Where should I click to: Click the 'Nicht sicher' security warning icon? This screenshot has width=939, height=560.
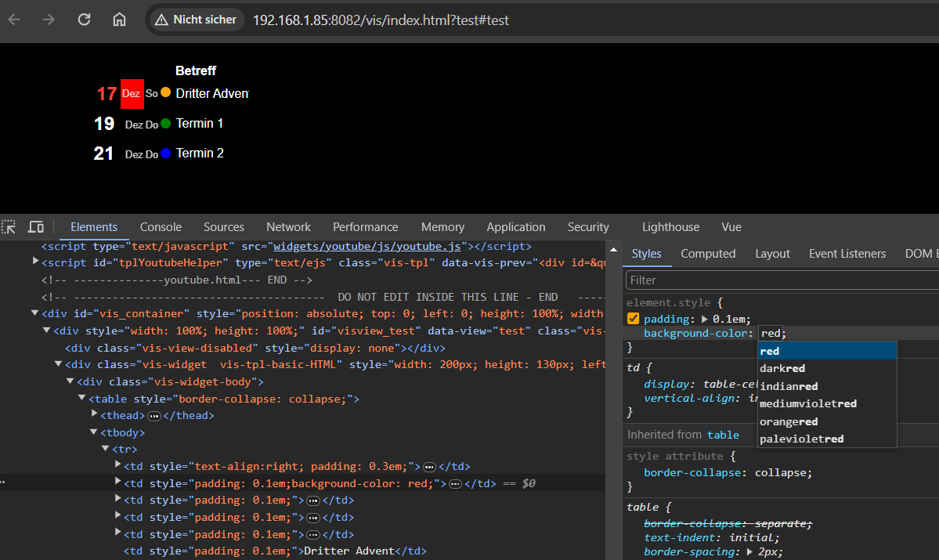(161, 20)
